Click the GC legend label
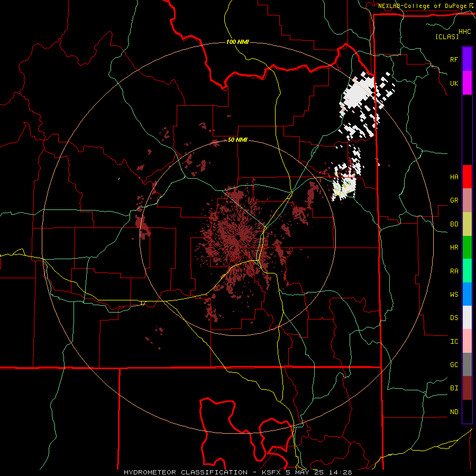The height and width of the screenshot is (476, 476). 454,364
